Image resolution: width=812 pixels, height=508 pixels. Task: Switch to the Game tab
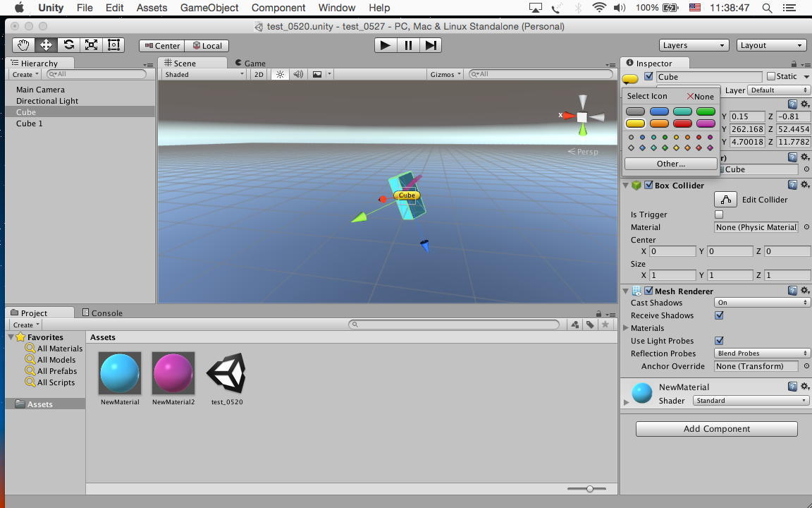(x=250, y=64)
